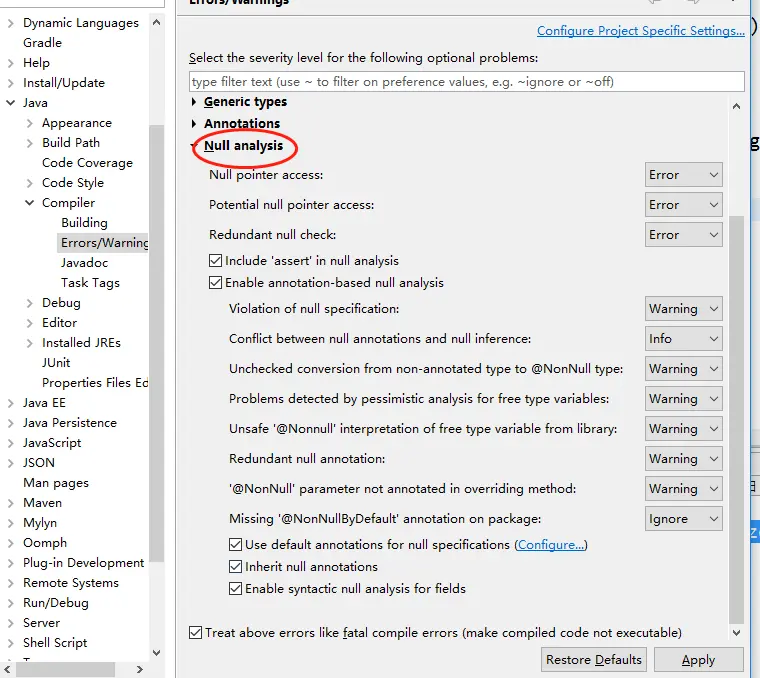
Task: Open Redundant null annotation severity dropdown
Action: 683,459
